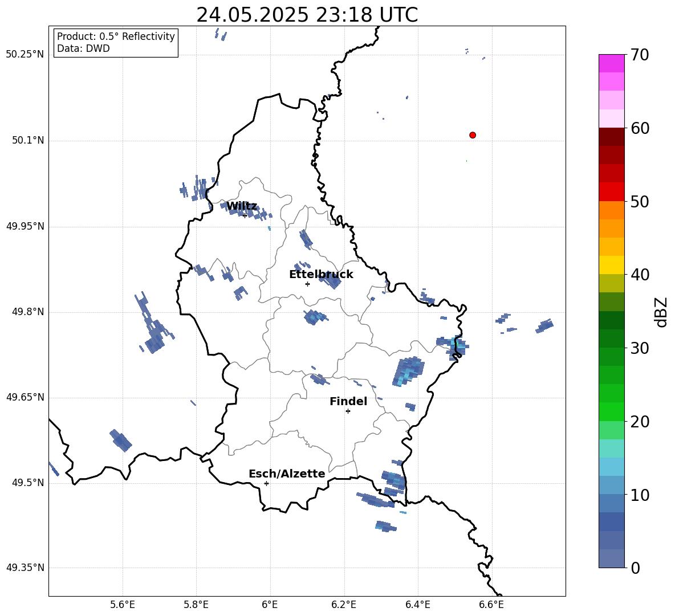Click the Esch/Alzette city label
Image resolution: width=675 pixels, height=616 pixels.
(287, 474)
